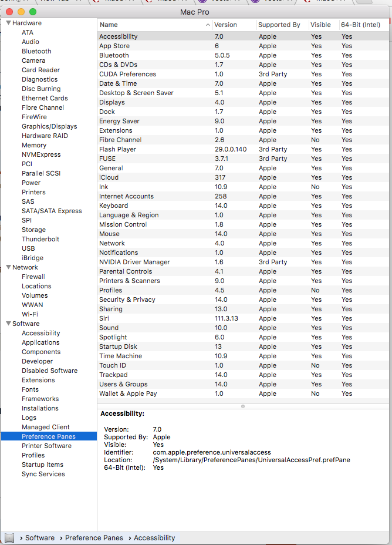Select the Security & Privacy row
The height and width of the screenshot is (545, 392).
243,300
